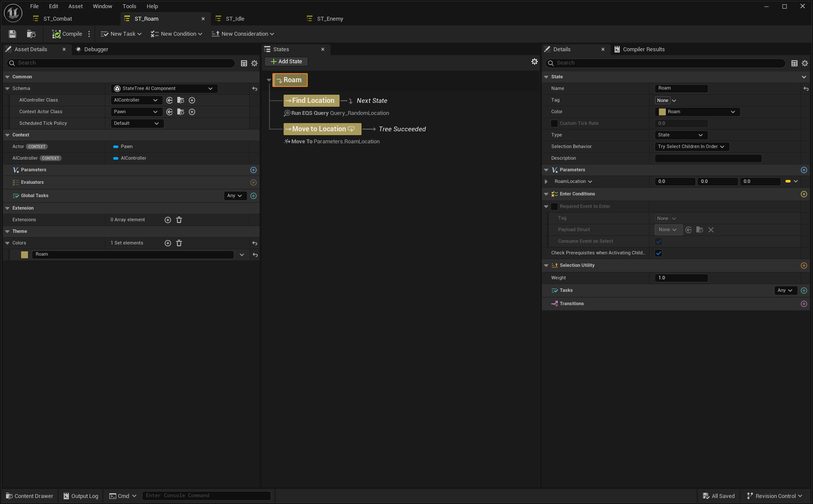This screenshot has height=504, width=813.
Task: Add a new parameter with the plus icon
Action: click(x=804, y=170)
